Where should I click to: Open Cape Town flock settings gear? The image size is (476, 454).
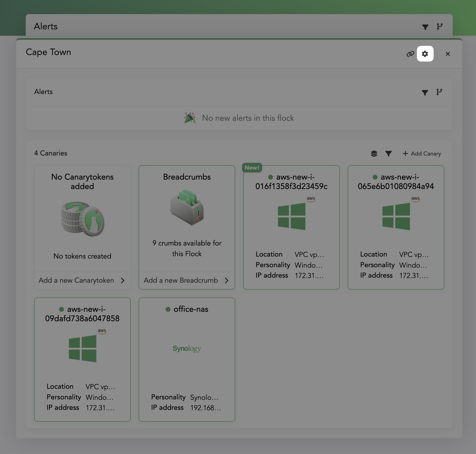(x=425, y=54)
